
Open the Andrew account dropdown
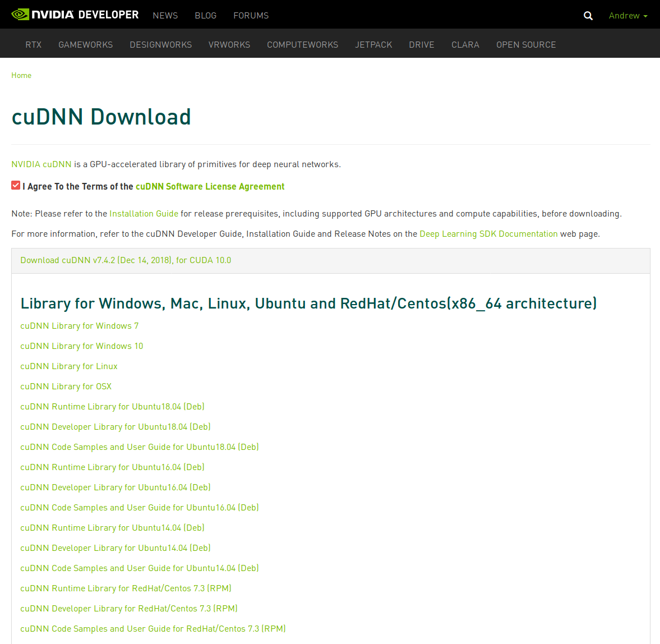click(x=628, y=16)
